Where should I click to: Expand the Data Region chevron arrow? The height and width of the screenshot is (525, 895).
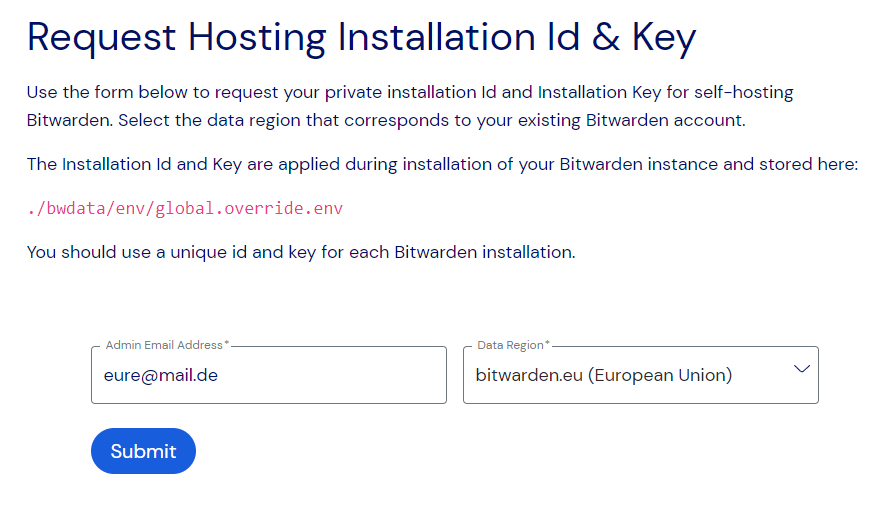(x=801, y=369)
